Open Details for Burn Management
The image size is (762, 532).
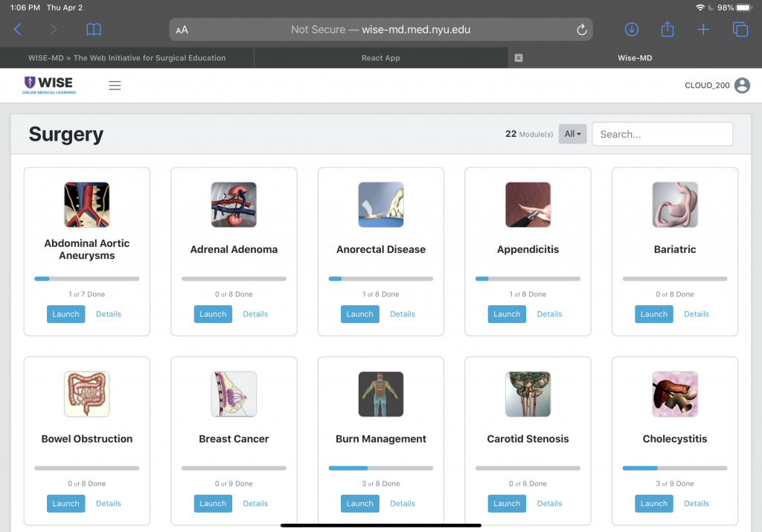point(402,504)
